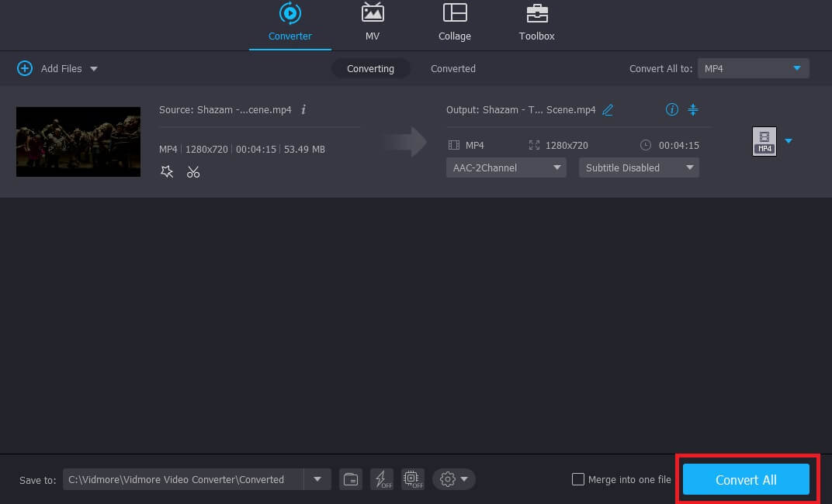Click the scissors icon to trim the video
Screen dimensions: 832x504
tap(193, 171)
